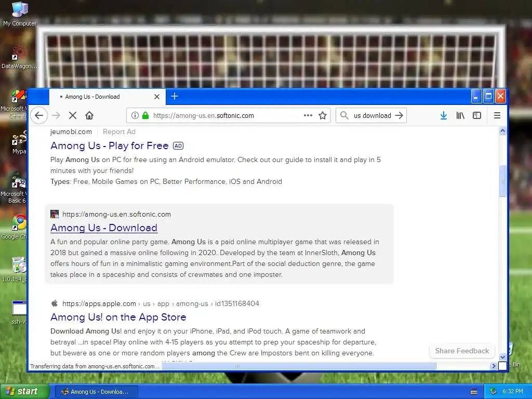Show site information icon in address bar

pos(135,115)
